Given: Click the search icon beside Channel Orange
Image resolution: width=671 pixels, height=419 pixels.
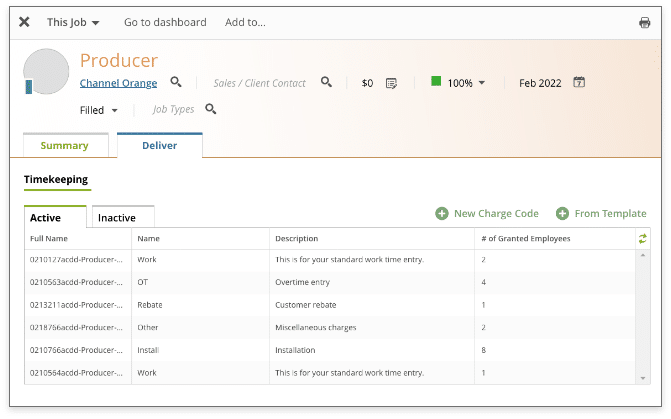Looking at the screenshot, I should (x=176, y=82).
